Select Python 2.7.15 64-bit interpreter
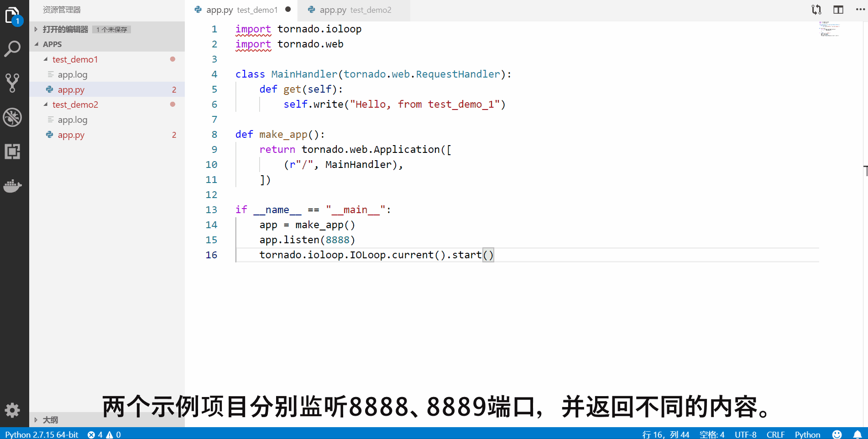This screenshot has height=439, width=868. (x=42, y=434)
